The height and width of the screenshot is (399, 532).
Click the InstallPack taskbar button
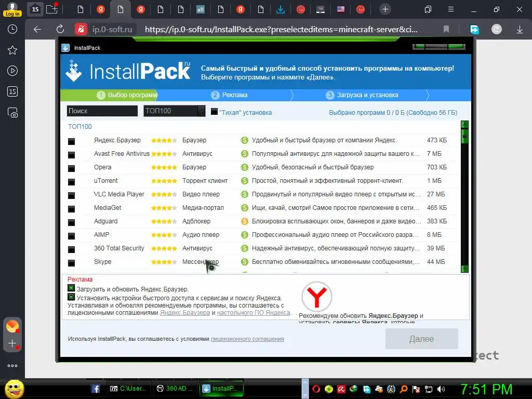(x=220, y=389)
